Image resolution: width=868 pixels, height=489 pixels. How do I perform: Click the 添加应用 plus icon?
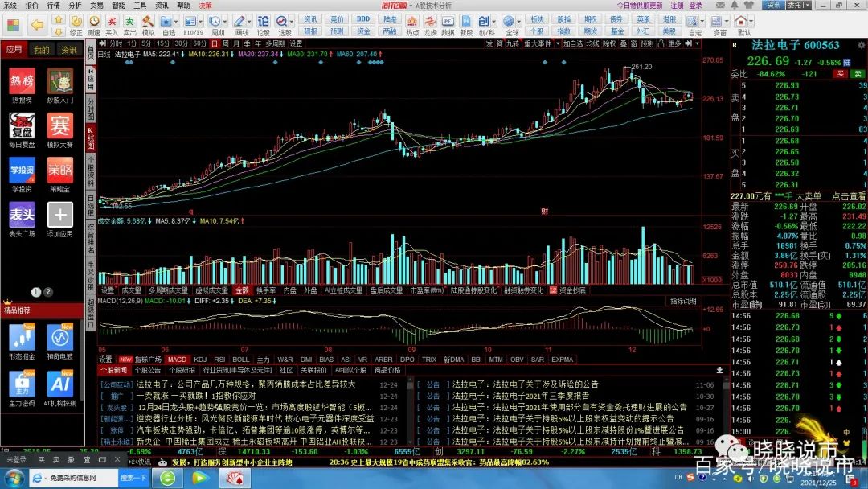[59, 215]
